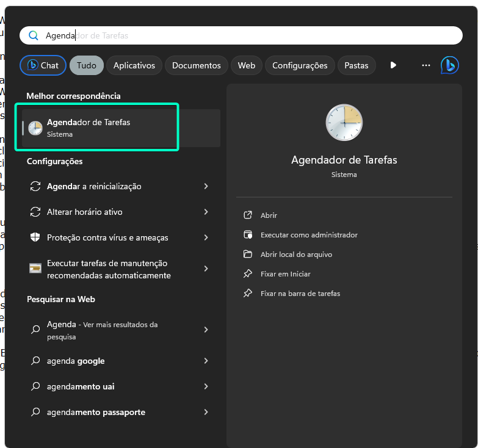Switch to the Aplicativos filter tab

[134, 65]
